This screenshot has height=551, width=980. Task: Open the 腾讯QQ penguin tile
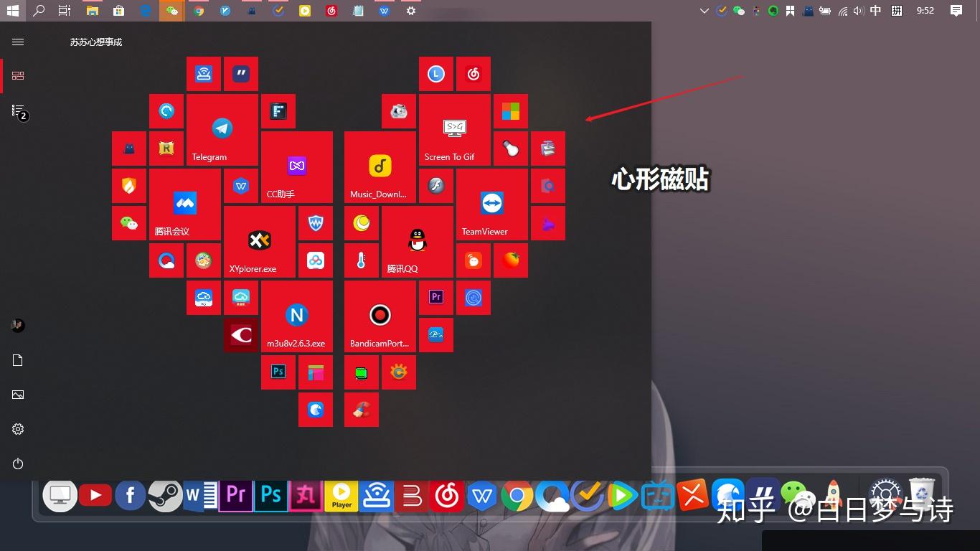tap(418, 242)
